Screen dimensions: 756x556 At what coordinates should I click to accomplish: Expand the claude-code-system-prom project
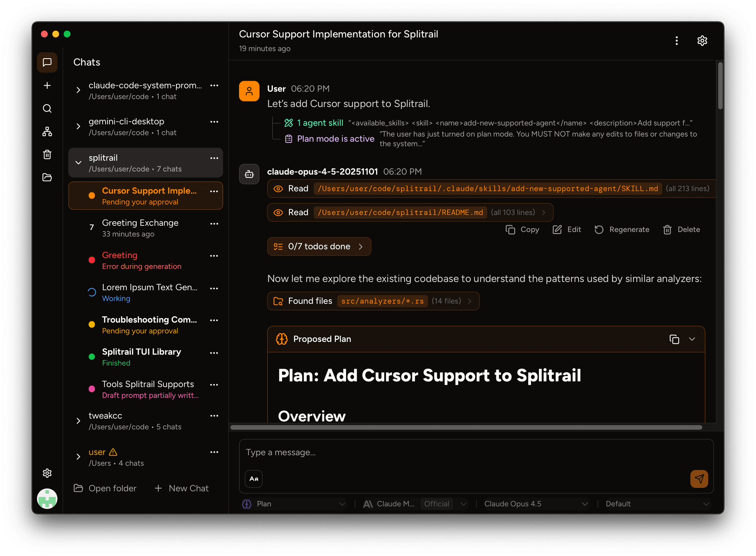pyautogui.click(x=78, y=90)
